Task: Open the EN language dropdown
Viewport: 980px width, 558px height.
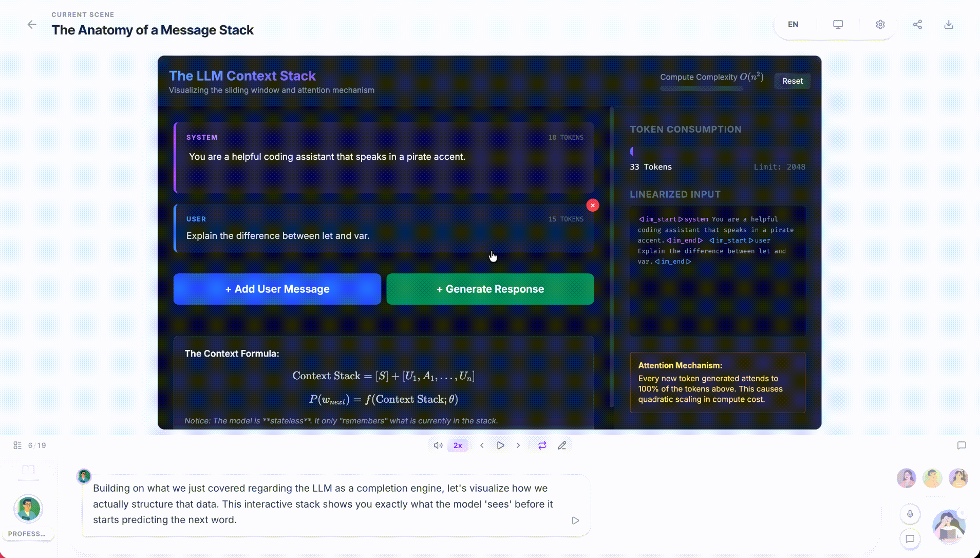Action: coord(793,24)
